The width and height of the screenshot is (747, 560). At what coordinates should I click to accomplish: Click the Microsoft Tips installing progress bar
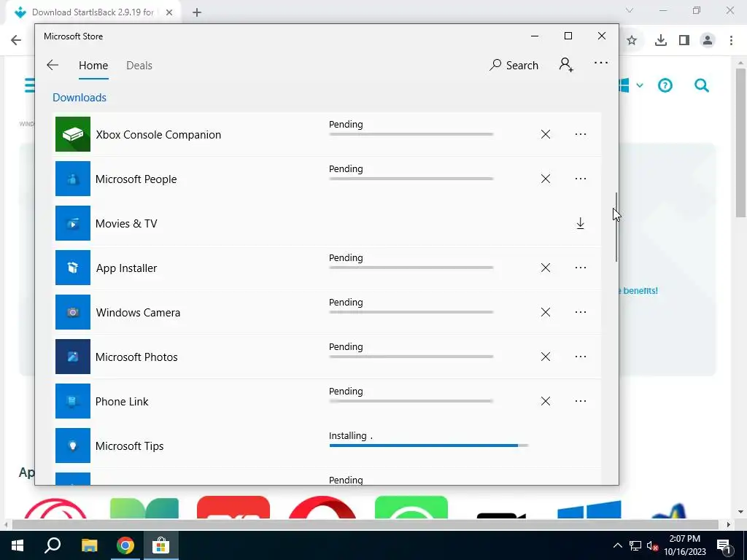[428, 446]
